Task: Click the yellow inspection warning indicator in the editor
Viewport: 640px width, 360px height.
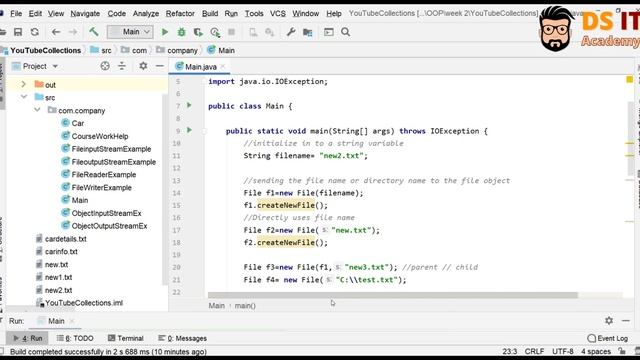Action: pos(629,79)
